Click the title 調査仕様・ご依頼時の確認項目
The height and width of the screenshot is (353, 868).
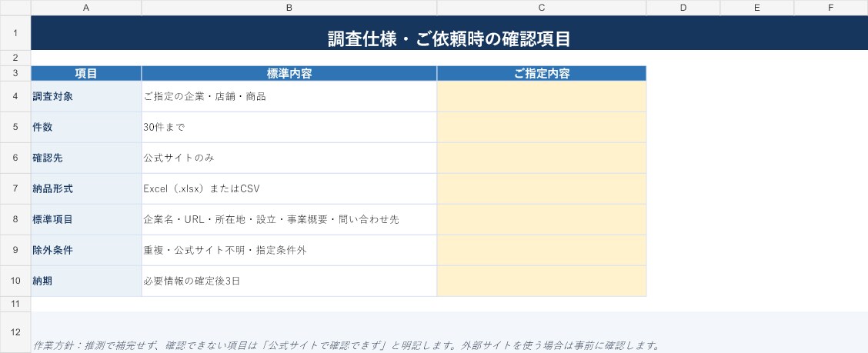449,38
